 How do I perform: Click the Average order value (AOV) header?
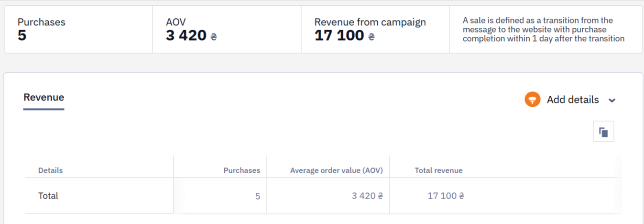(x=337, y=170)
